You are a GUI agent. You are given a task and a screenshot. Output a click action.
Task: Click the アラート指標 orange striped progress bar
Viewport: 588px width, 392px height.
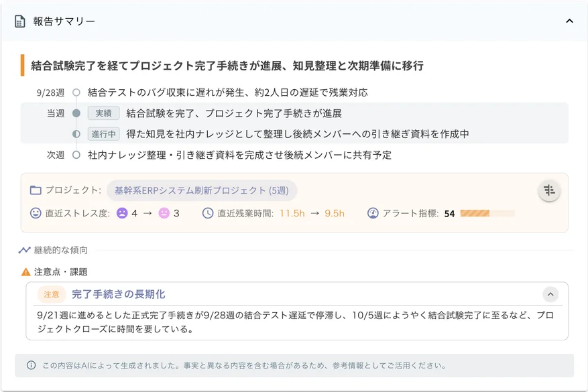click(487, 214)
